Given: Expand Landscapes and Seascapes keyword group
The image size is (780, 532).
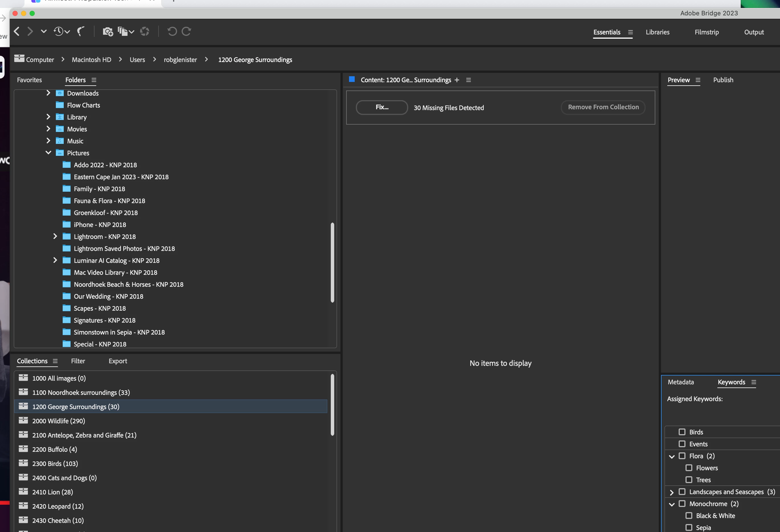Looking at the screenshot, I should click(672, 492).
